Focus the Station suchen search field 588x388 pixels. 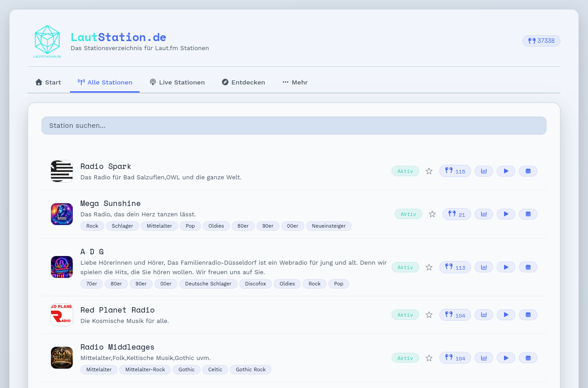(294, 126)
